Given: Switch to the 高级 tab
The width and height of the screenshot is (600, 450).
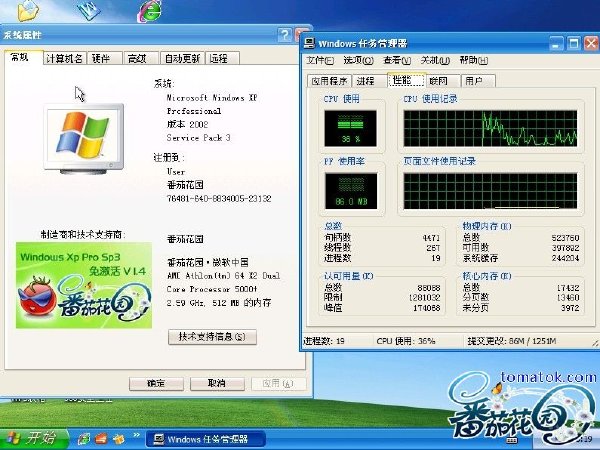Looking at the screenshot, I should click(140, 59).
